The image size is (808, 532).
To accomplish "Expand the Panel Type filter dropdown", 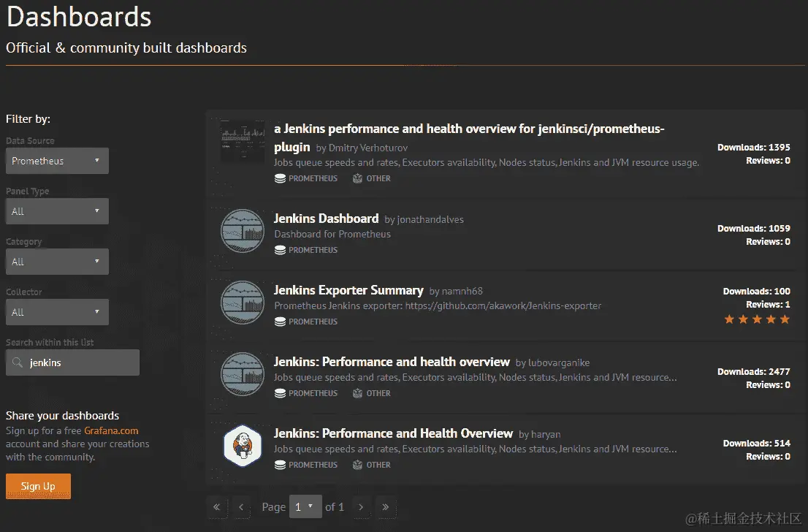I will (57, 211).
